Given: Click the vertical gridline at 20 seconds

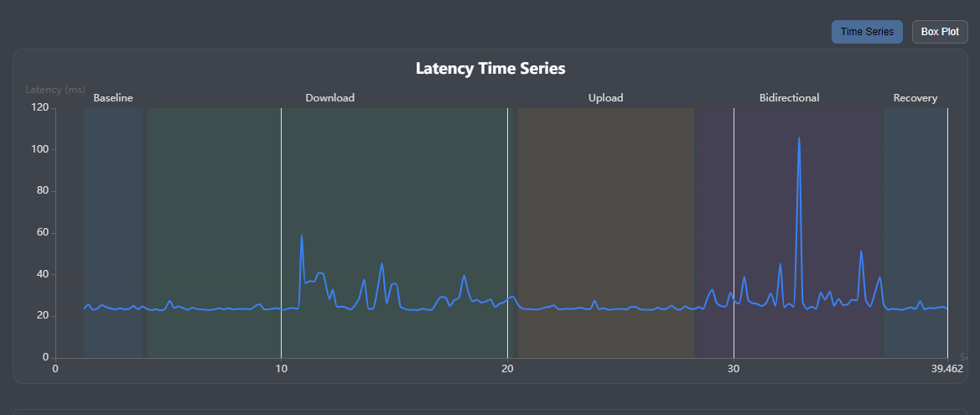Looking at the screenshot, I should pos(507,232).
